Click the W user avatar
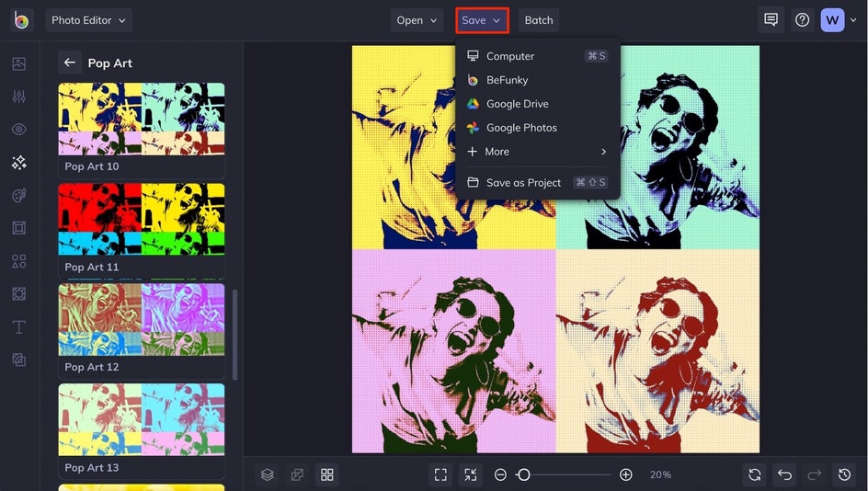 (x=832, y=20)
